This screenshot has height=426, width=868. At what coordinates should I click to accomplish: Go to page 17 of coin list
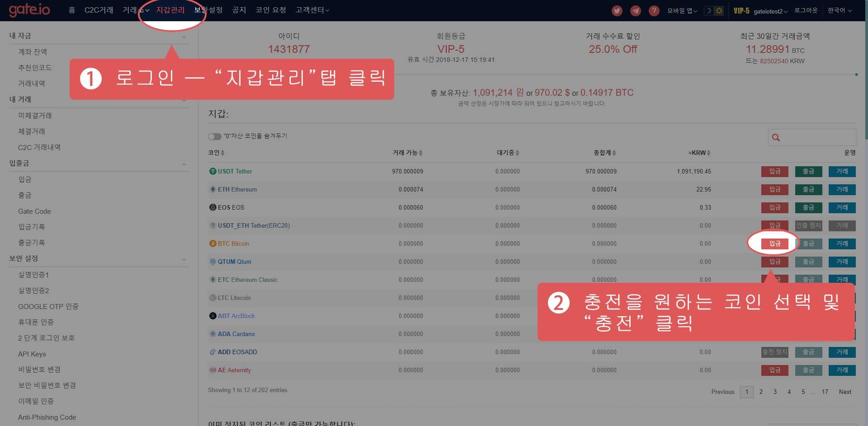(x=825, y=392)
